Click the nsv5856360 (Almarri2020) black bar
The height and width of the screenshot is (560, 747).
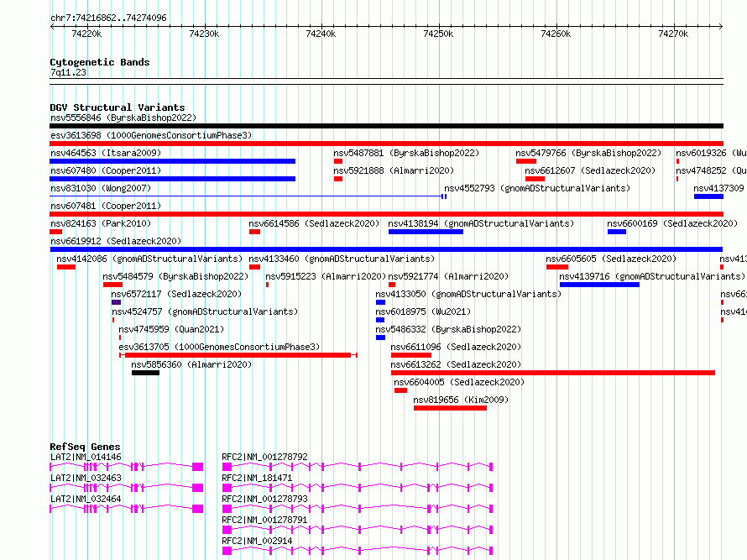(x=146, y=373)
